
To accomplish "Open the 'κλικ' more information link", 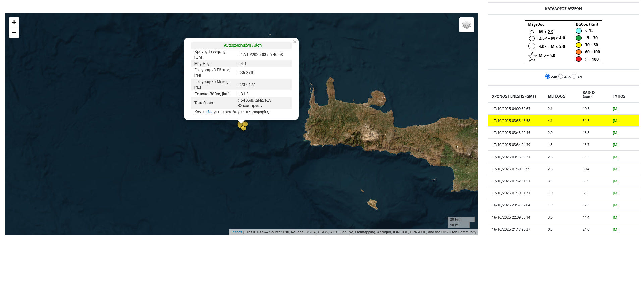I will [209, 112].
